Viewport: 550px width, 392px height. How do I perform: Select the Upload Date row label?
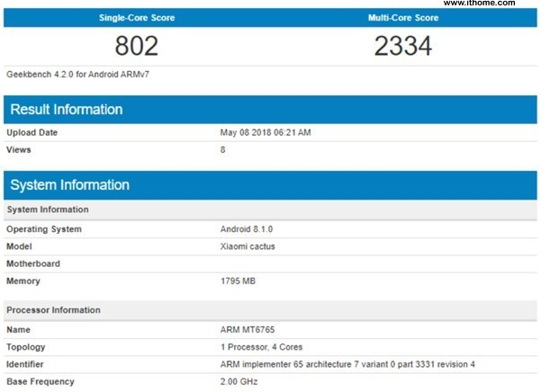point(33,133)
